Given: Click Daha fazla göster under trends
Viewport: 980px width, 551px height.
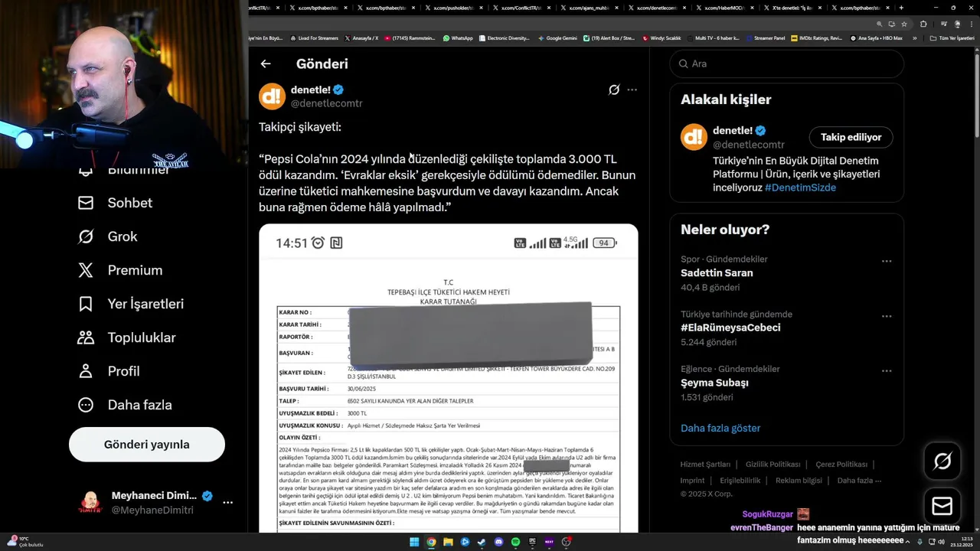Looking at the screenshot, I should [720, 428].
